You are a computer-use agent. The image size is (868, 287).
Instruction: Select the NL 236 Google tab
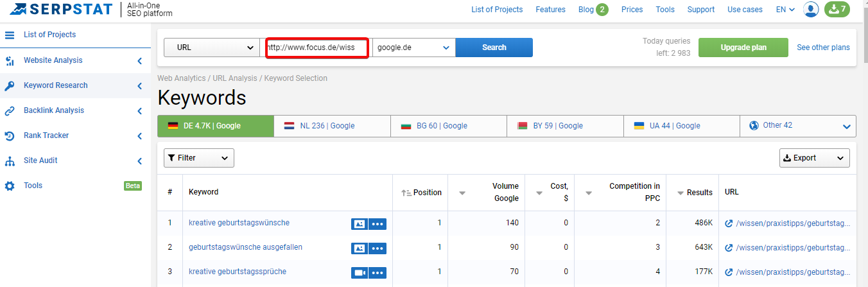click(x=332, y=126)
